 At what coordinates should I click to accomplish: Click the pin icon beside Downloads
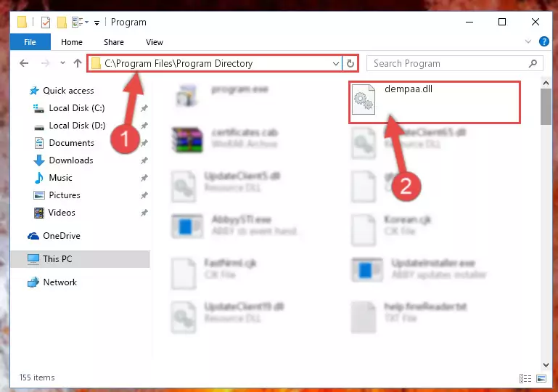coord(144,160)
